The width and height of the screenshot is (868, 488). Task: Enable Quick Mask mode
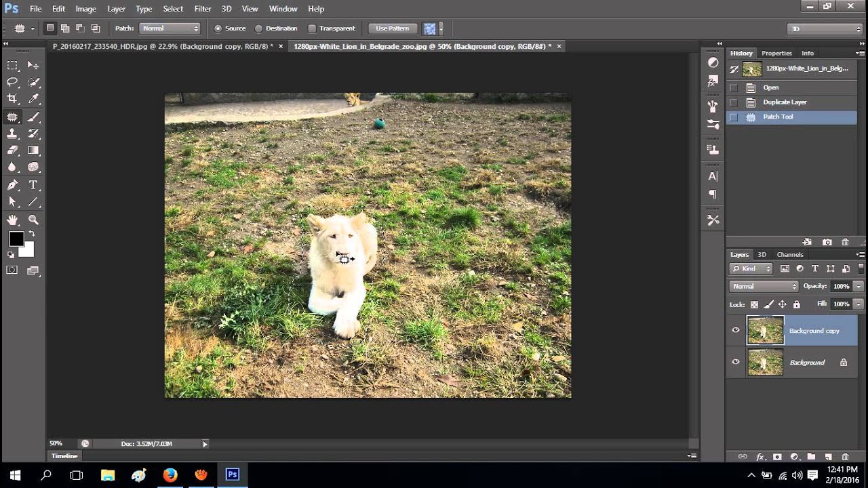tap(12, 270)
